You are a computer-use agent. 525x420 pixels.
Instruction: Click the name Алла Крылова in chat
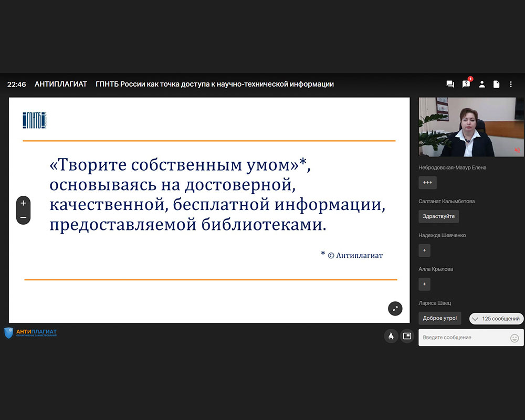point(436,269)
